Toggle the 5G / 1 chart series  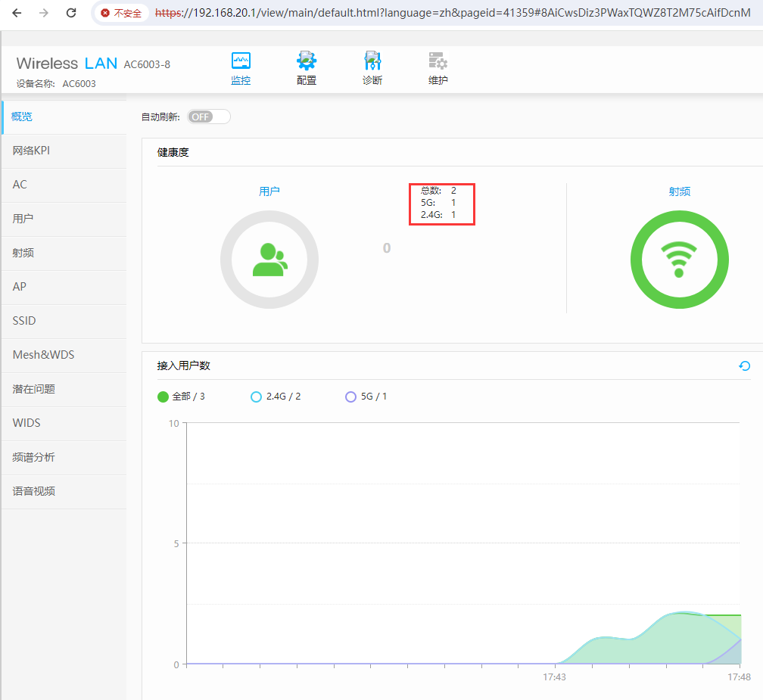click(x=366, y=397)
